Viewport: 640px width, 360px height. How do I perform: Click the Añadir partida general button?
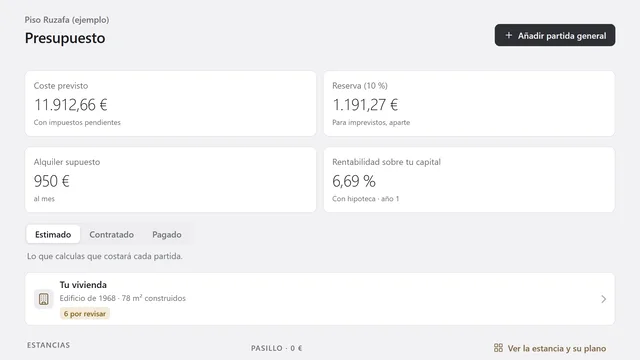pyautogui.click(x=555, y=35)
